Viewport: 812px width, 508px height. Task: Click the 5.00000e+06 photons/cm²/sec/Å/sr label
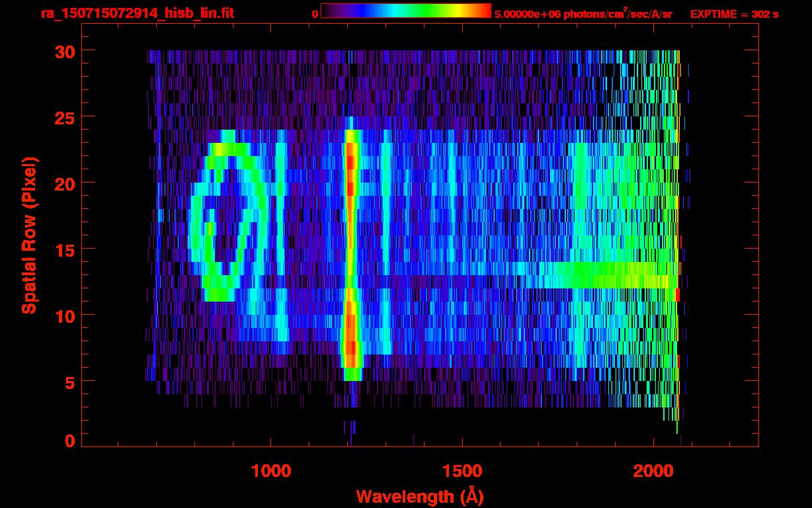click(x=583, y=13)
